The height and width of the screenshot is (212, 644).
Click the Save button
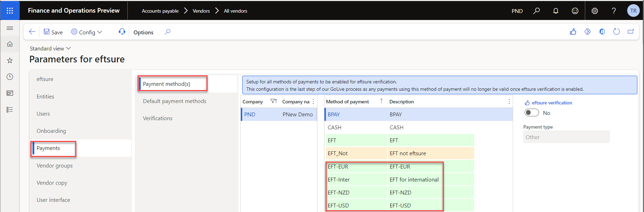click(53, 32)
